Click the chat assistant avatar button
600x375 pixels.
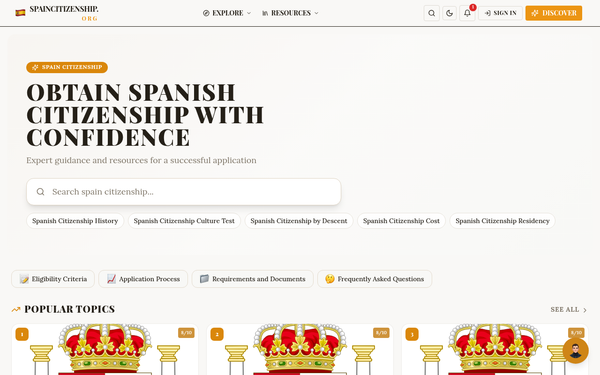tap(575, 351)
